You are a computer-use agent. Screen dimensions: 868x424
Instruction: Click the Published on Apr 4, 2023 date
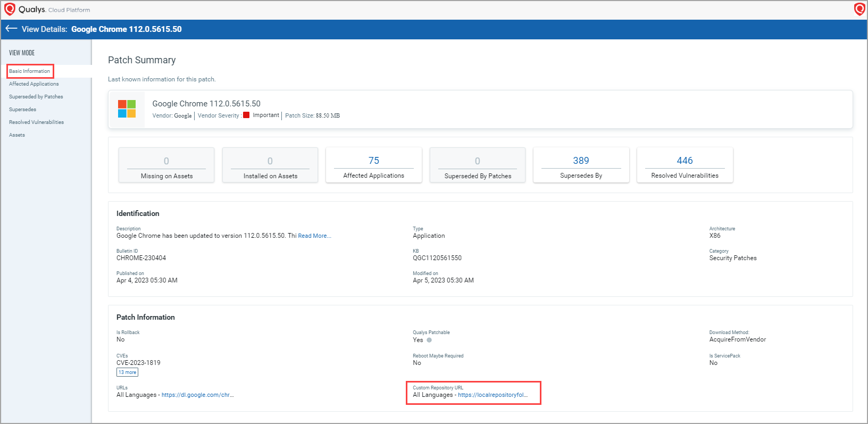(147, 280)
